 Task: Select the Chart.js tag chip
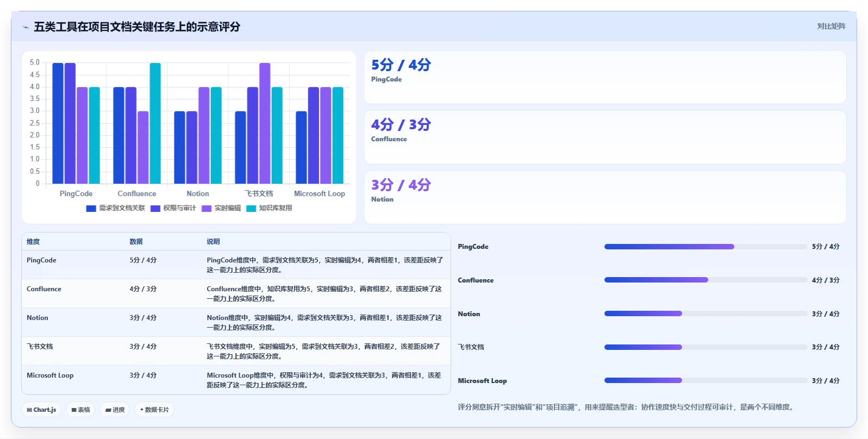click(41, 410)
